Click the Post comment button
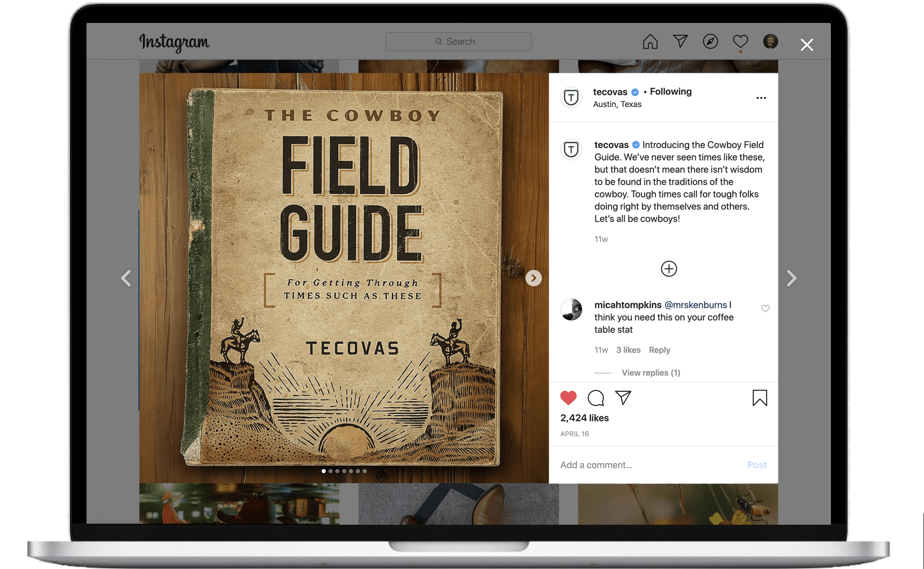Screen dimensions: 924x569 click(757, 465)
